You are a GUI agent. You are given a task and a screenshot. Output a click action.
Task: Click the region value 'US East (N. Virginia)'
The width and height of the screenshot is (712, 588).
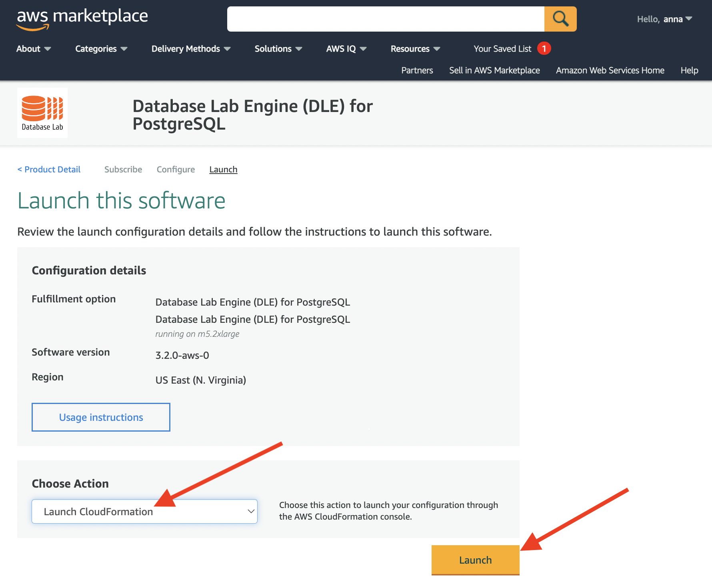coord(200,380)
